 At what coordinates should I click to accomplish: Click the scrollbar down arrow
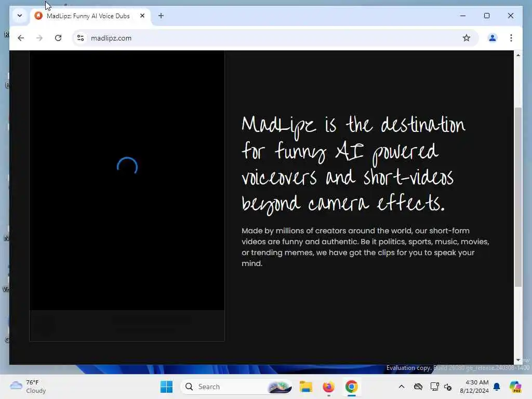518,360
